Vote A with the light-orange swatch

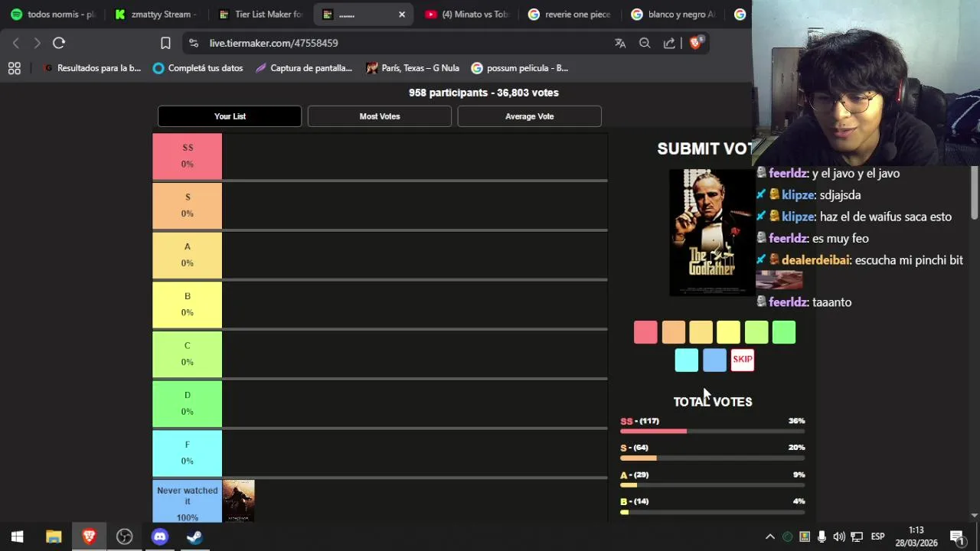701,332
